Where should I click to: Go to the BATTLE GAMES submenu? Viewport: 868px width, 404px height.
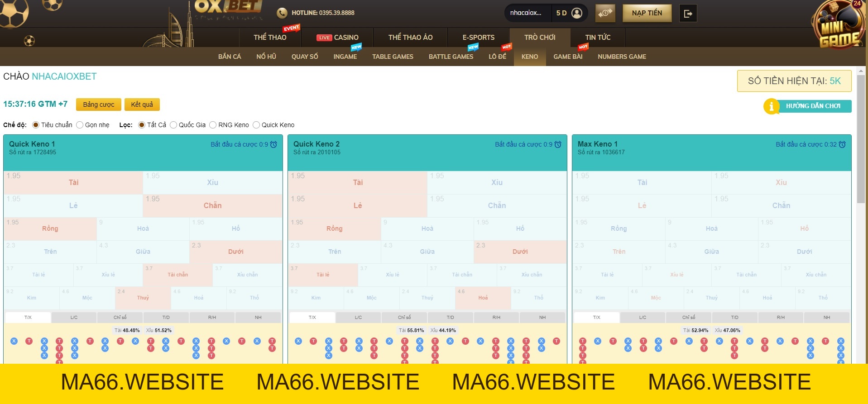pyautogui.click(x=451, y=57)
